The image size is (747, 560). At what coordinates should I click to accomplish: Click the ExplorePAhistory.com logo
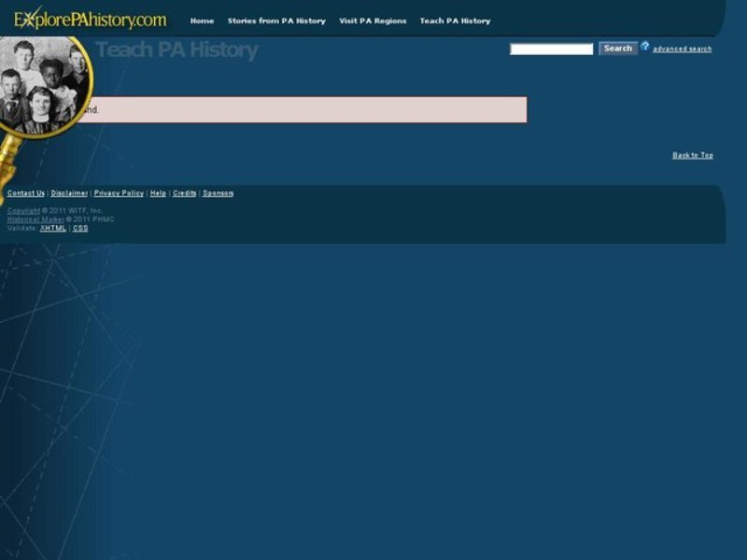point(90,19)
